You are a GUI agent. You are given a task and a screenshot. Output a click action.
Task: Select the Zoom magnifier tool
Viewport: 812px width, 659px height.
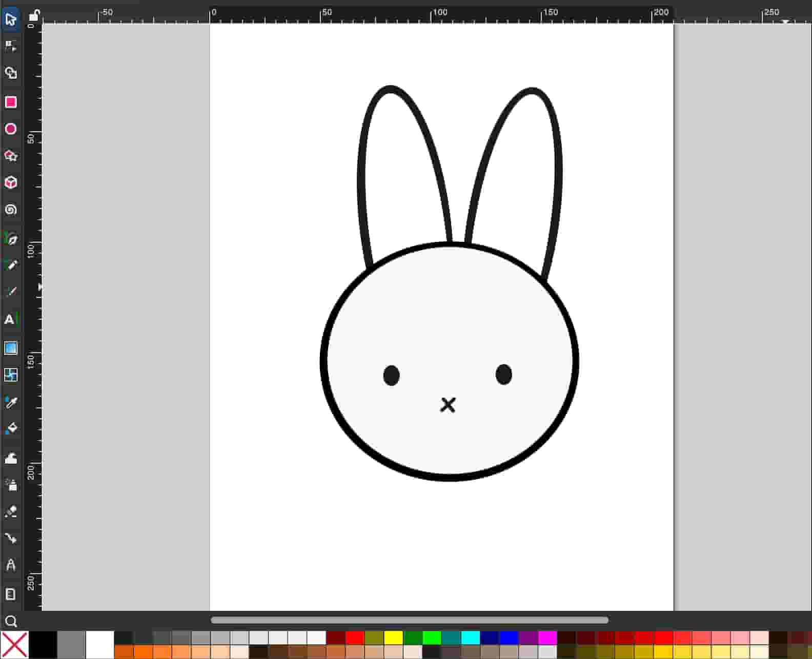click(11, 622)
